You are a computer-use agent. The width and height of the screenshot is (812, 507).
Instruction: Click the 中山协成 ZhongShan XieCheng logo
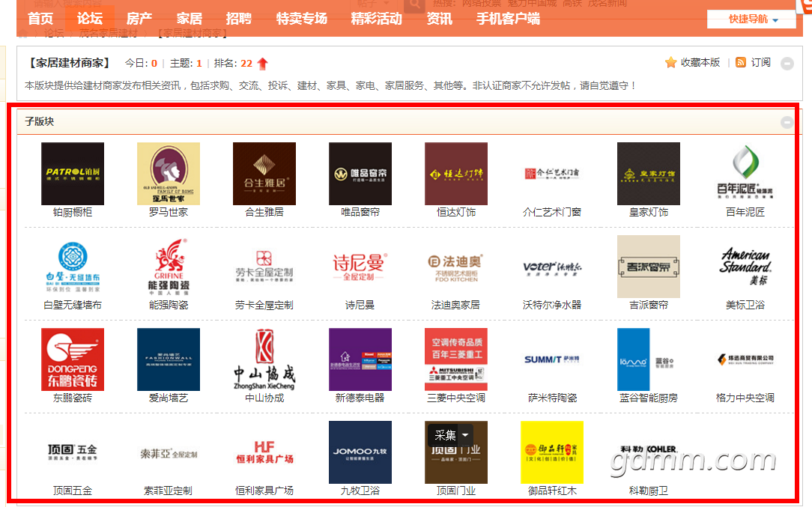pos(264,359)
